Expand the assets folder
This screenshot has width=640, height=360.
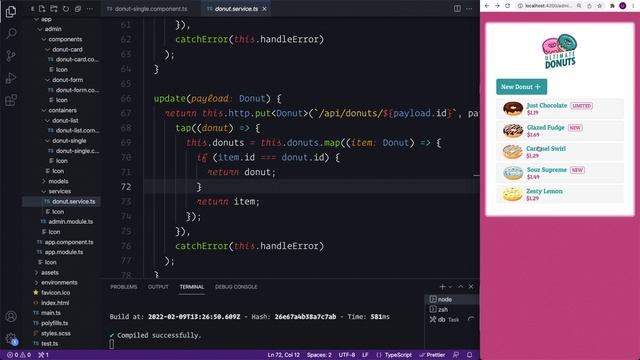tap(50, 272)
